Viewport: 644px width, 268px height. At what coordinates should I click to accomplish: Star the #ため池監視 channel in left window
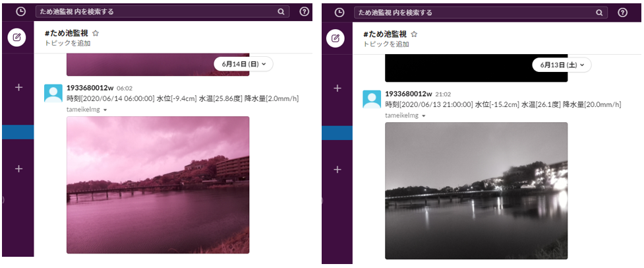point(96,33)
